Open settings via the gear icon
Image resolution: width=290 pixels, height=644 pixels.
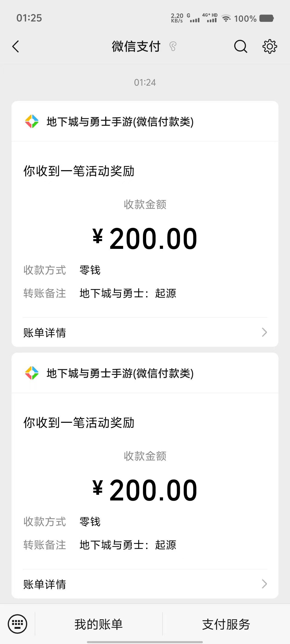tap(270, 46)
